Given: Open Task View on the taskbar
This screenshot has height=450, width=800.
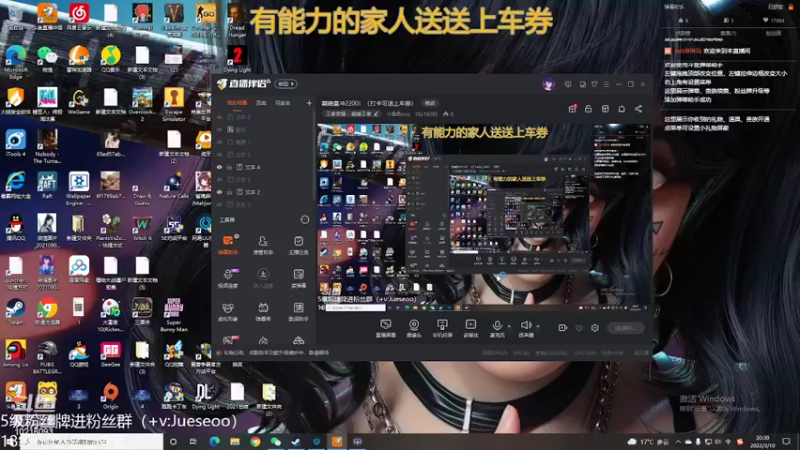Looking at the screenshot, I should click(x=193, y=441).
